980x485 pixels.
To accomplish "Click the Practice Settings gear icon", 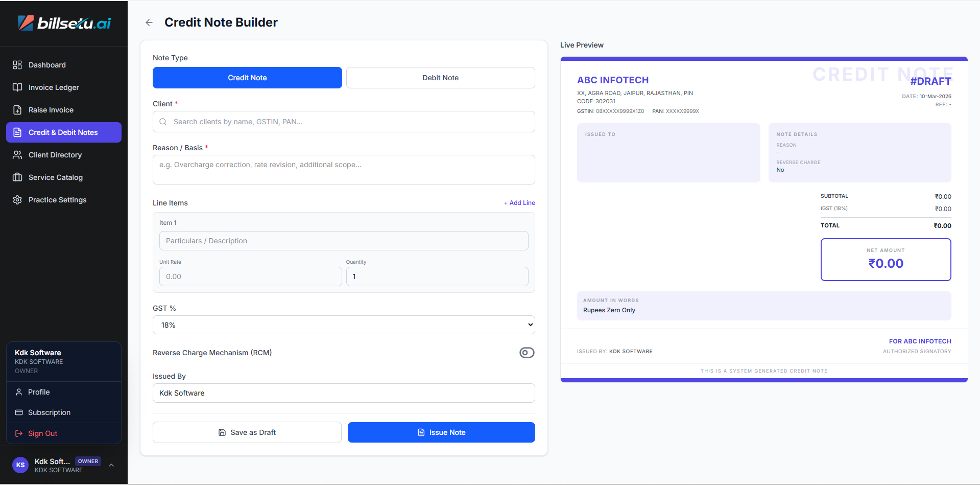I will tap(17, 200).
